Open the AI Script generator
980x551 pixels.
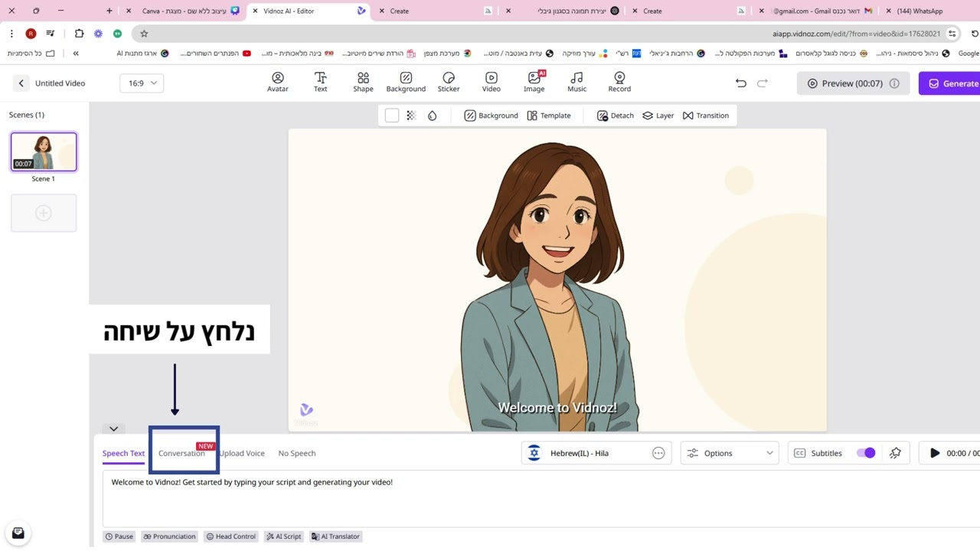point(283,536)
